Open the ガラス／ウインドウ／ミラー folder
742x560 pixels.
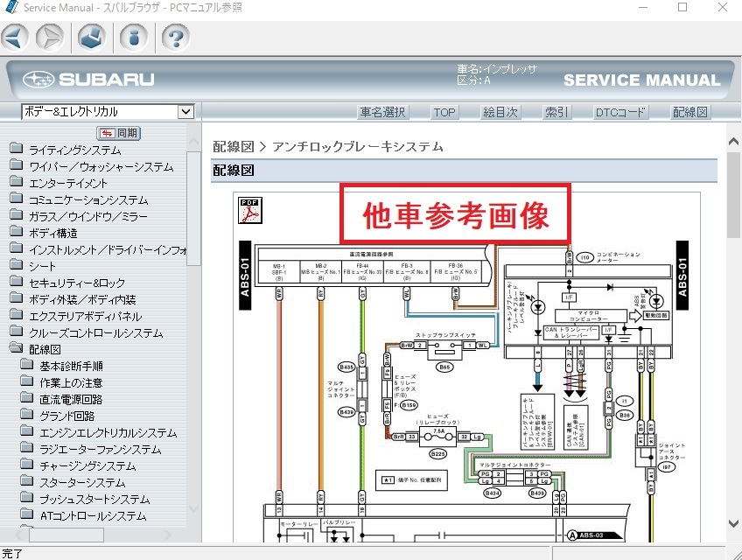point(88,216)
